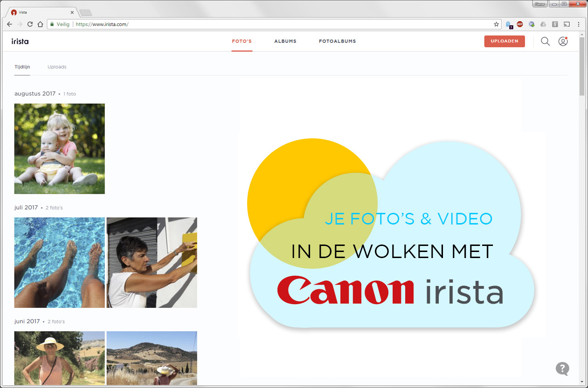Open the swimming pool feet photo
The height and width of the screenshot is (388, 588).
(x=60, y=262)
